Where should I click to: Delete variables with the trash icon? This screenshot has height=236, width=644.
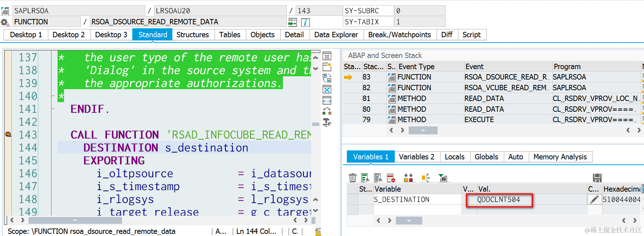353,178
